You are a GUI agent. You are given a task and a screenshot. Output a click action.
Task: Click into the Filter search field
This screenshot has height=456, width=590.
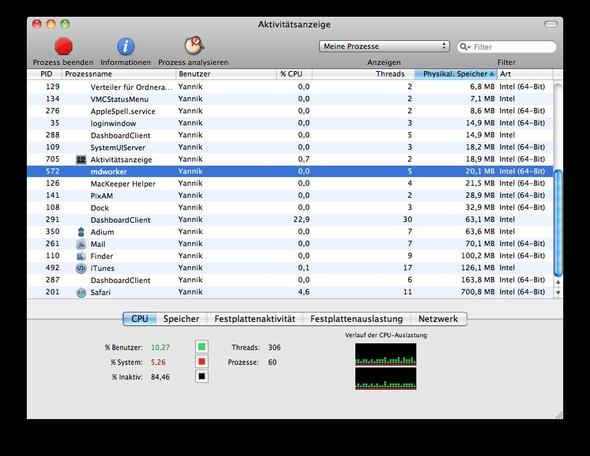pos(506,47)
